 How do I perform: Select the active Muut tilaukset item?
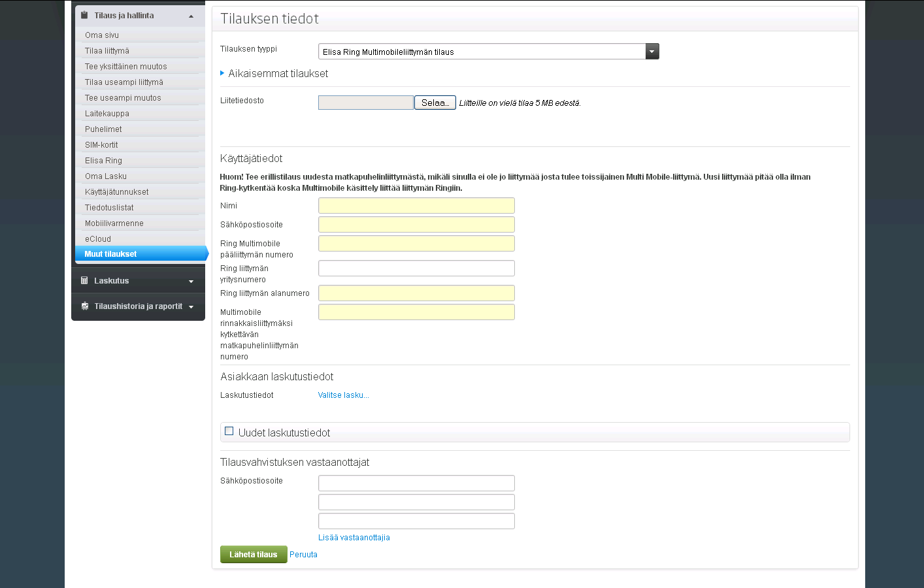(141, 253)
